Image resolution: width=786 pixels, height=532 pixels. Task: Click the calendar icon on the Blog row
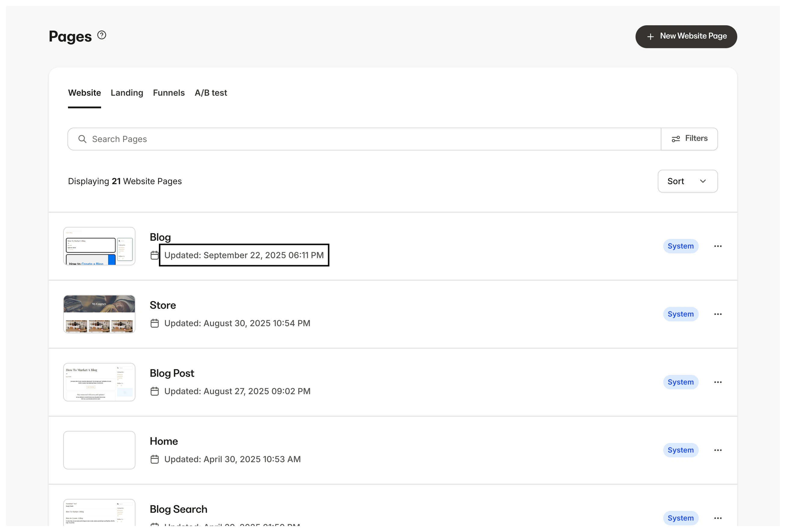coord(155,255)
